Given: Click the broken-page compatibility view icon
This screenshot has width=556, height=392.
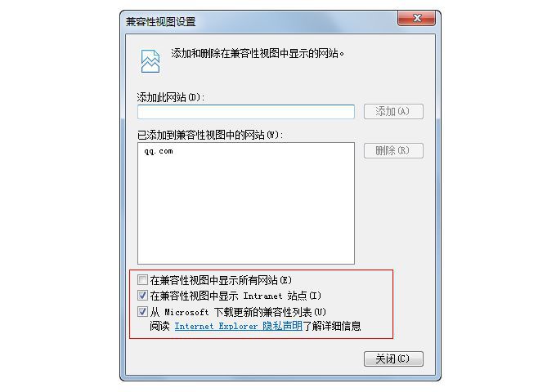Looking at the screenshot, I should coord(150,61).
